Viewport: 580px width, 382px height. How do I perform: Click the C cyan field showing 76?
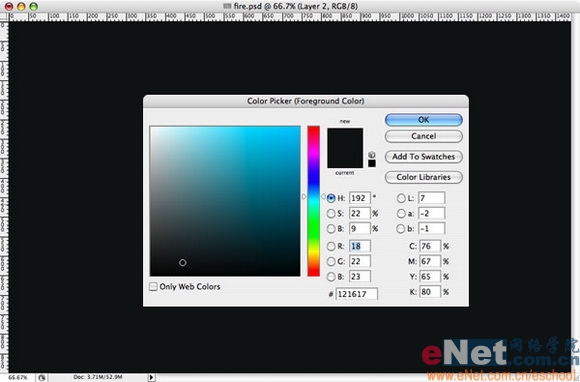(430, 246)
